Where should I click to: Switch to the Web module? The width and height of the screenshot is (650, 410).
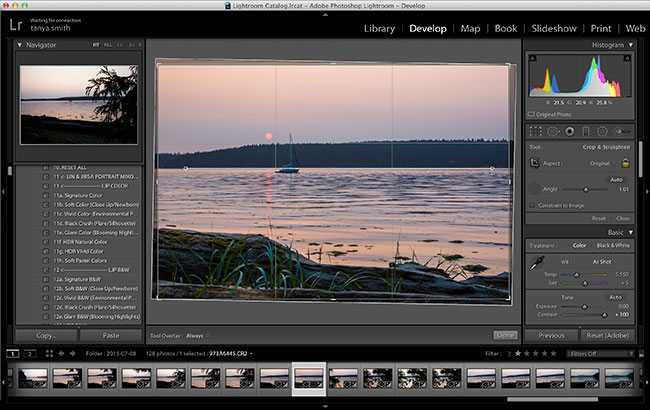click(635, 29)
